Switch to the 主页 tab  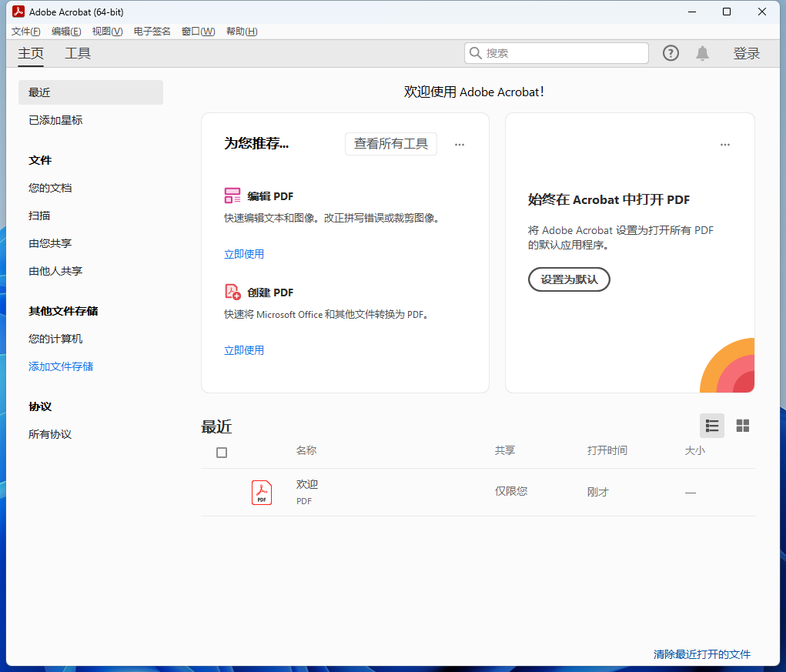[x=31, y=53]
